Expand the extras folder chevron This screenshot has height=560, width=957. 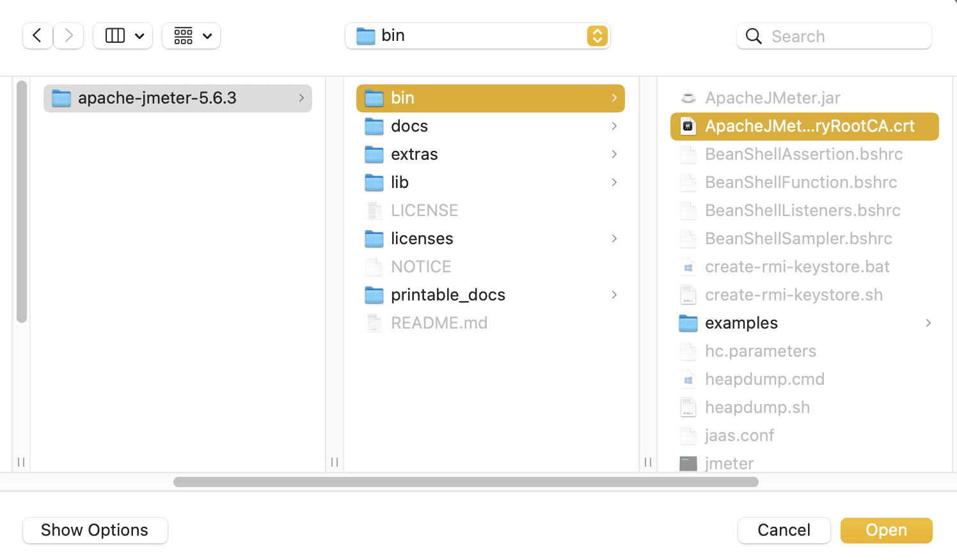pos(614,154)
